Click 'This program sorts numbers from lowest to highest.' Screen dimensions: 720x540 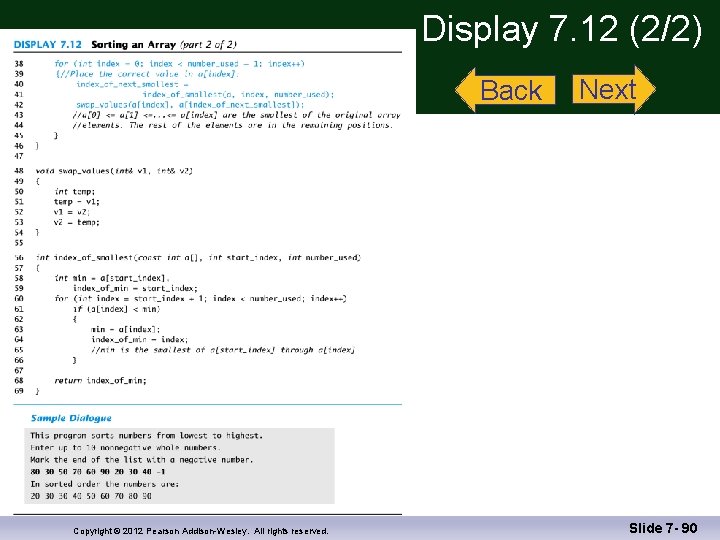tap(146, 435)
